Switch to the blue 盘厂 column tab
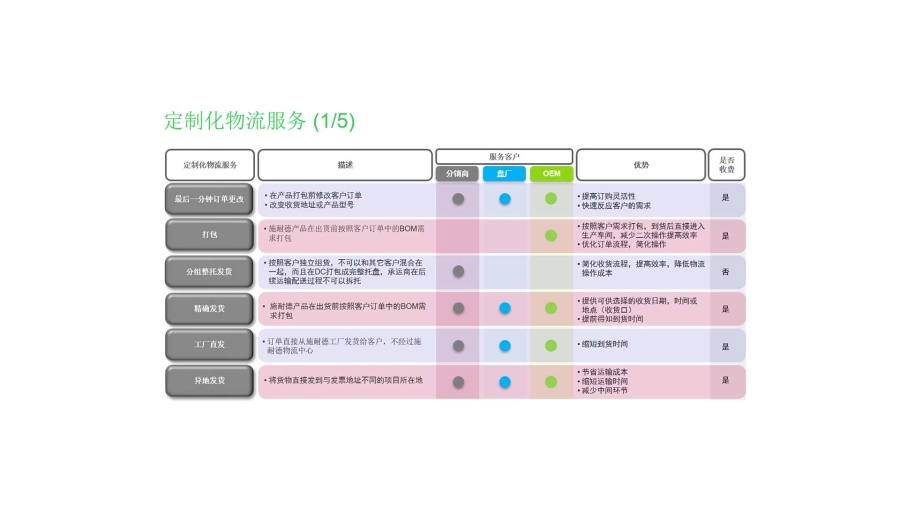 point(504,173)
